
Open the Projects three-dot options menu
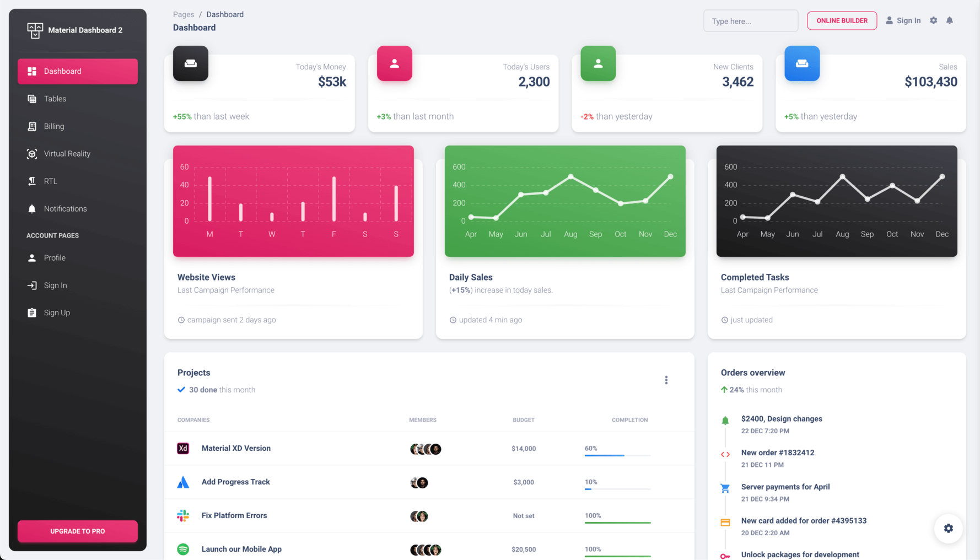point(666,380)
